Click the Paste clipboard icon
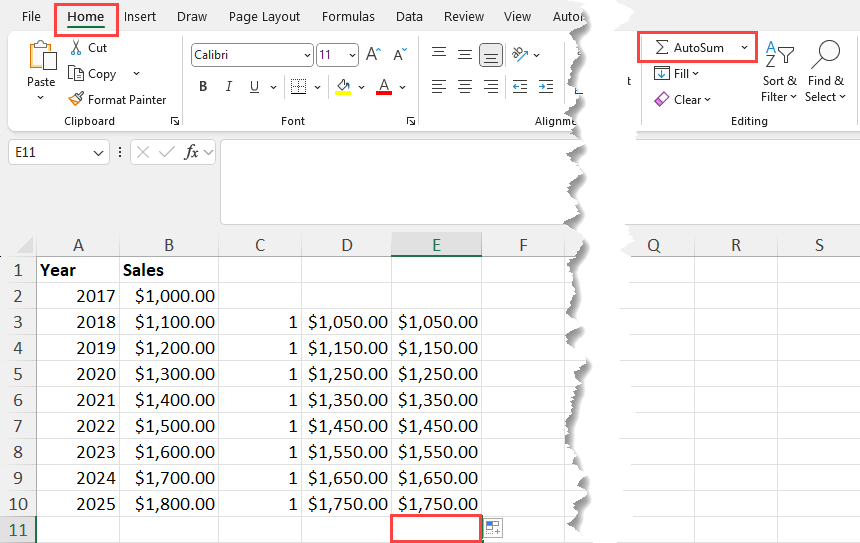 click(x=41, y=60)
